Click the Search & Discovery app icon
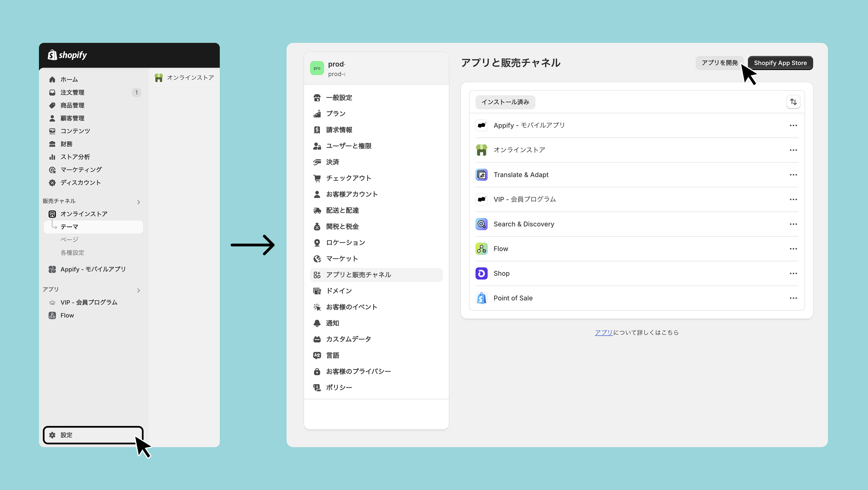Screen dimensions: 868x490 [481, 224]
